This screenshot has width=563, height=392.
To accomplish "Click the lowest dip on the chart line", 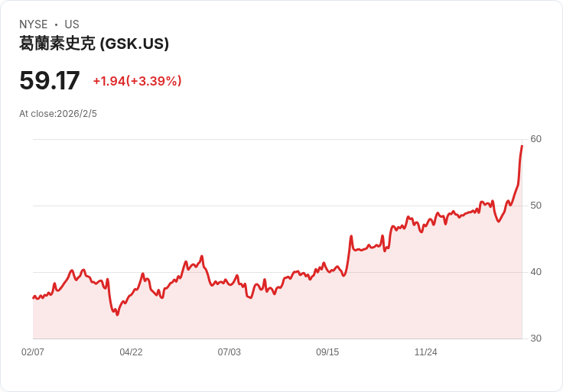I will point(117,314).
